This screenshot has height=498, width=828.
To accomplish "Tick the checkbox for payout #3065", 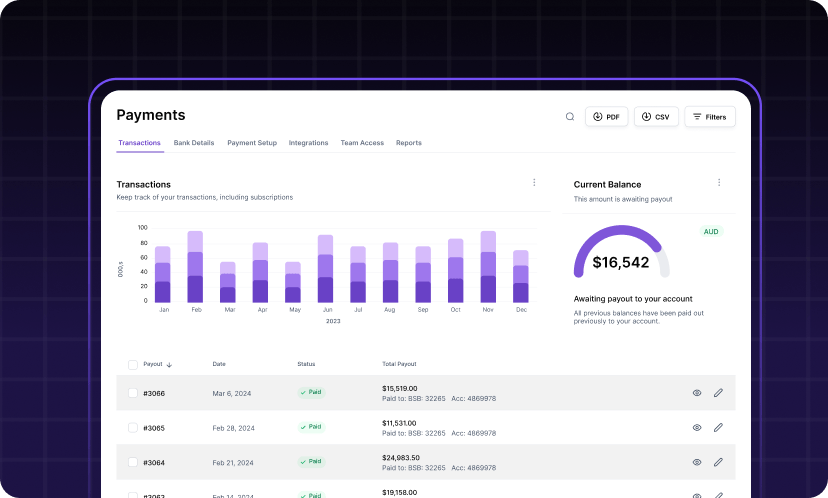I will [133, 427].
